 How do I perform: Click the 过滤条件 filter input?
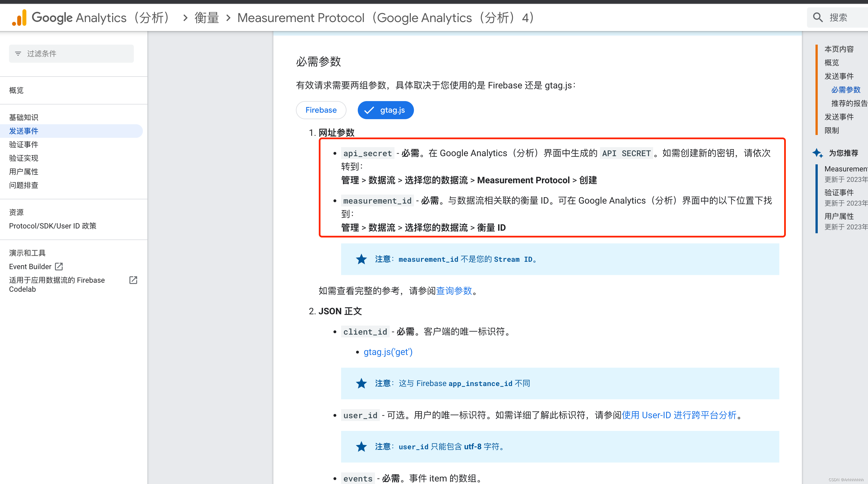(x=71, y=54)
